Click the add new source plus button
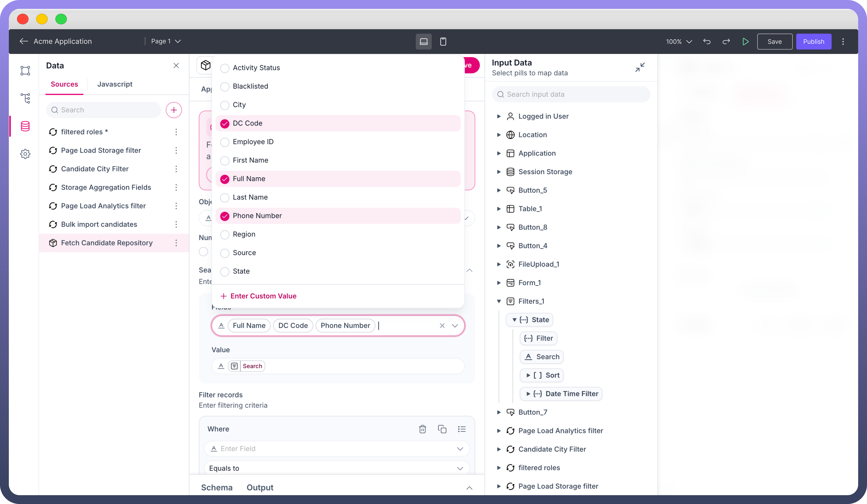Image resolution: width=867 pixels, height=504 pixels. pyautogui.click(x=174, y=110)
